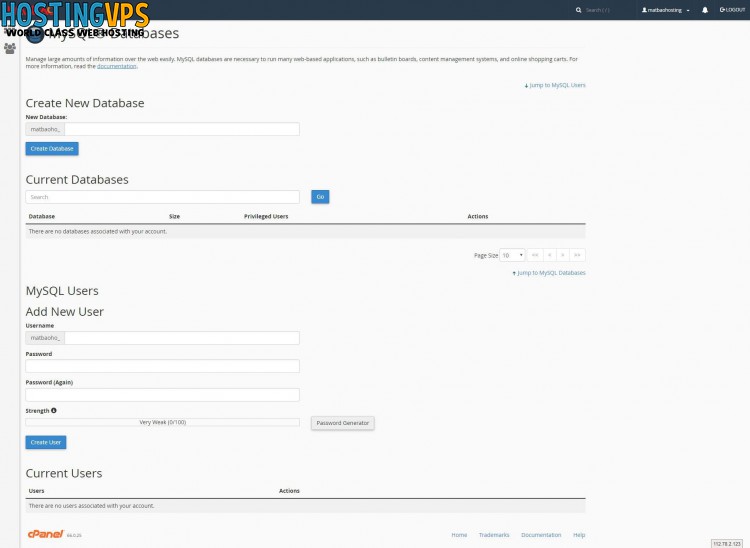This screenshot has width=750, height=548.
Task: Follow the documentation link
Action: pyautogui.click(x=117, y=66)
